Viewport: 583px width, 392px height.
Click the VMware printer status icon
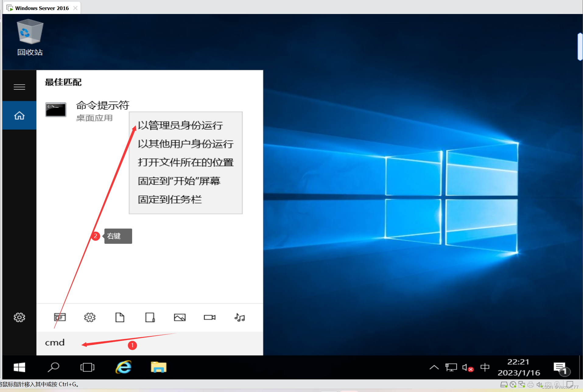point(530,385)
